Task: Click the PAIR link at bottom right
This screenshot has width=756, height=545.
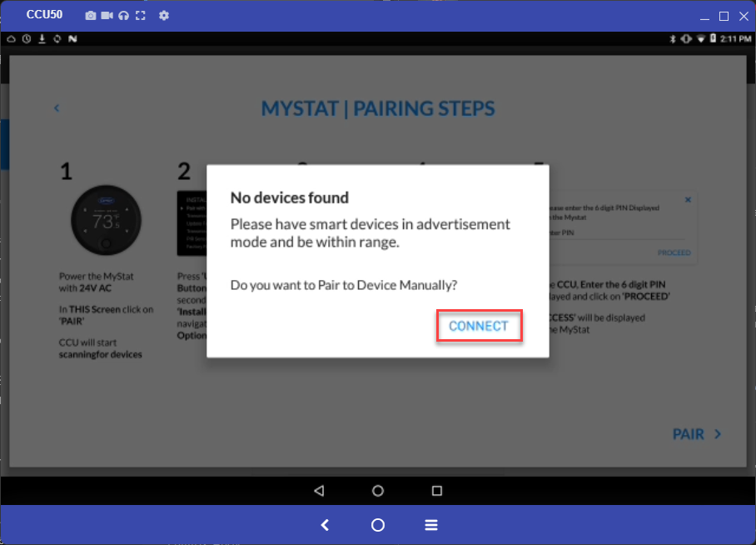Action: click(697, 434)
